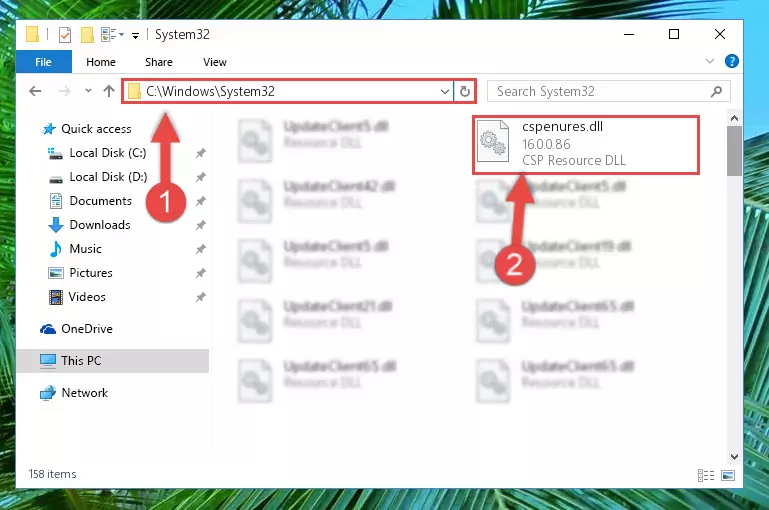
Task: Click pin icon beside Videos
Action: pos(201,297)
